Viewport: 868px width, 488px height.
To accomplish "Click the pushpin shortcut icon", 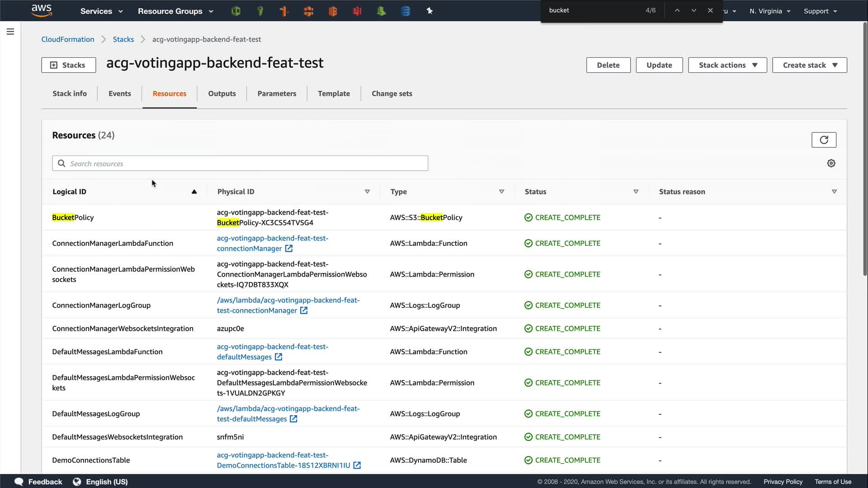I will click(429, 11).
